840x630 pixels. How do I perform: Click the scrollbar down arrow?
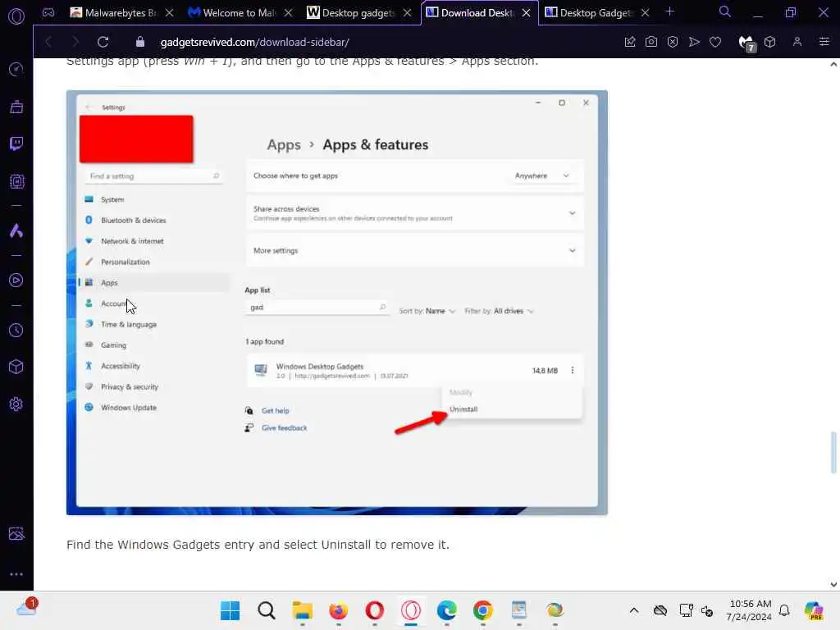pyautogui.click(x=833, y=584)
